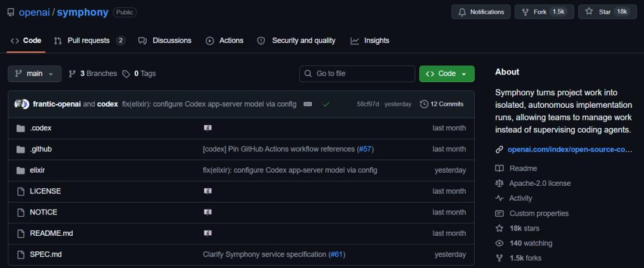Image resolution: width=644 pixels, height=268 pixels.
Task: Open the elixir folder
Action: [37, 170]
